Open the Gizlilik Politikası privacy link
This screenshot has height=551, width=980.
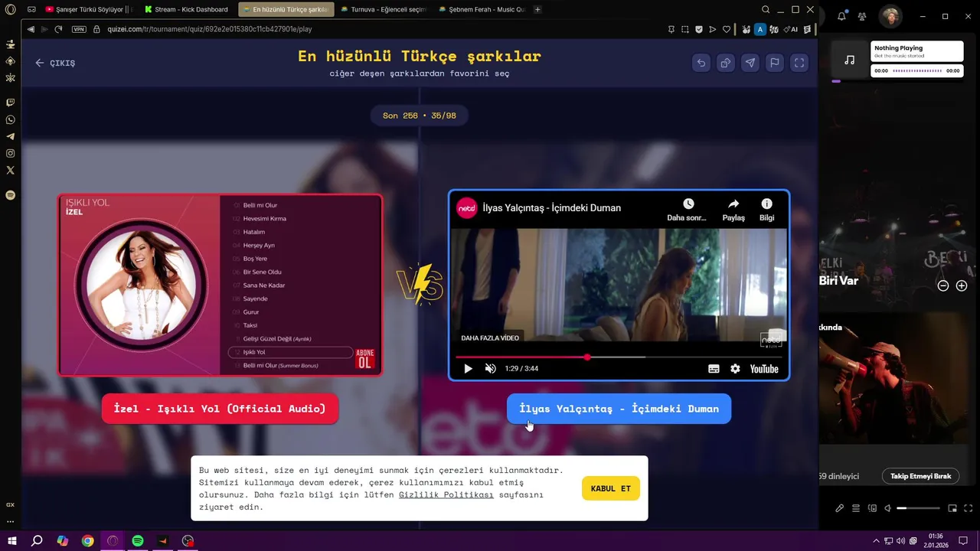(x=446, y=494)
